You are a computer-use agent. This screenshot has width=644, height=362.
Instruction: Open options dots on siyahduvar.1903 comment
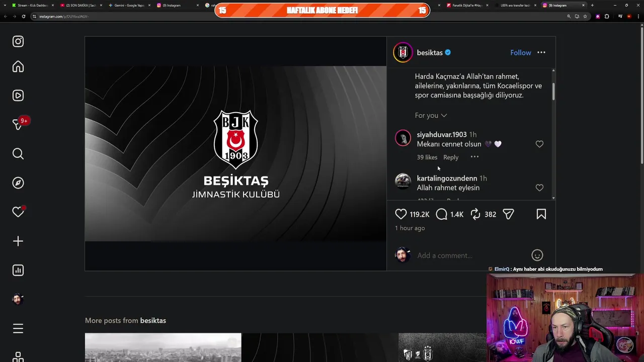[x=474, y=157]
